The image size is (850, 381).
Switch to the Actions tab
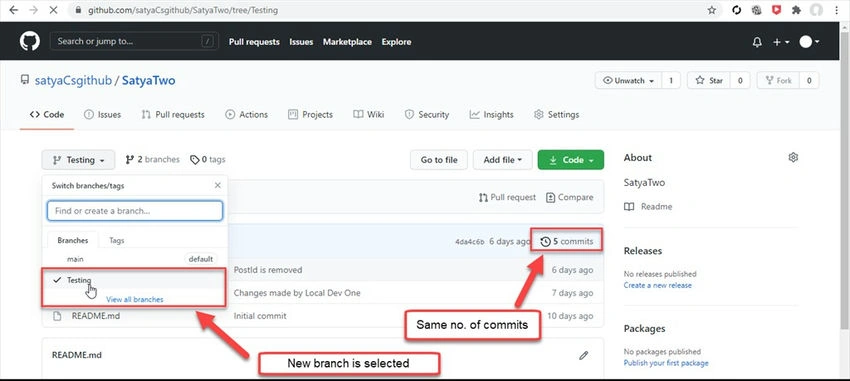pos(246,114)
